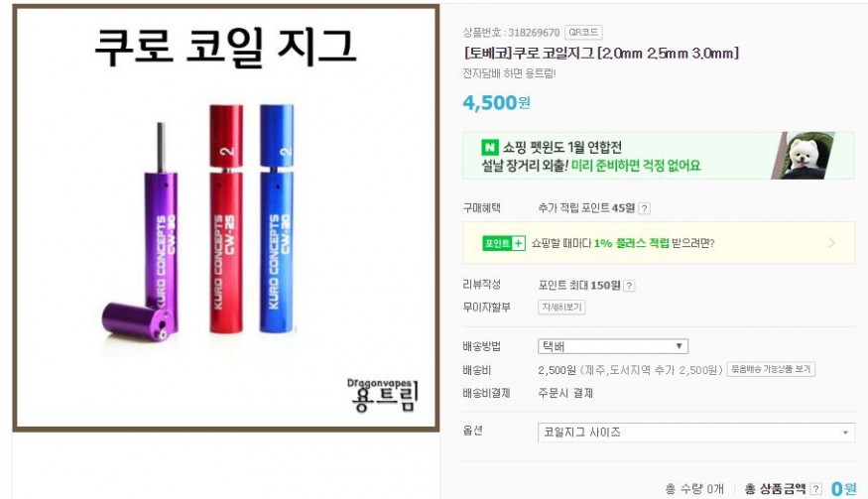The image size is (868, 499).
Task: Open the 쇼핑 펫윈도 1월 연합전 banner
Action: point(659,156)
